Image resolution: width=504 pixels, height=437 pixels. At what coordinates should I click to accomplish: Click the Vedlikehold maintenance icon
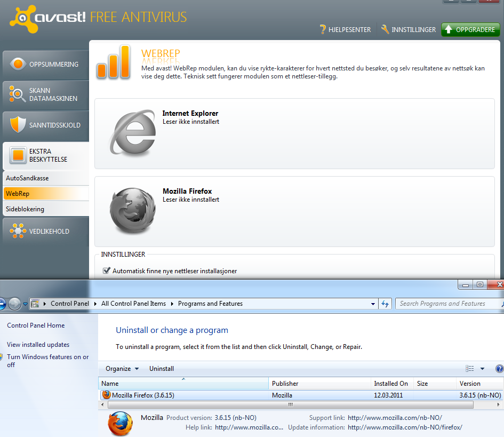coord(18,231)
